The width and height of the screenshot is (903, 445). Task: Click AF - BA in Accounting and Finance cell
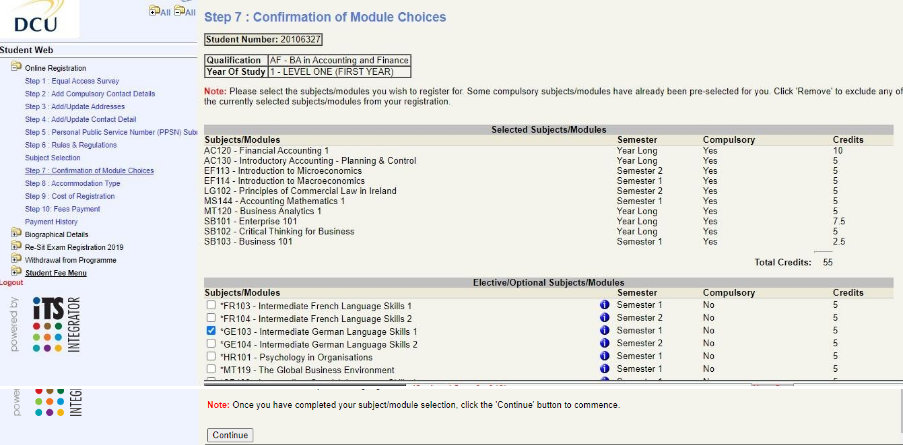pos(339,60)
